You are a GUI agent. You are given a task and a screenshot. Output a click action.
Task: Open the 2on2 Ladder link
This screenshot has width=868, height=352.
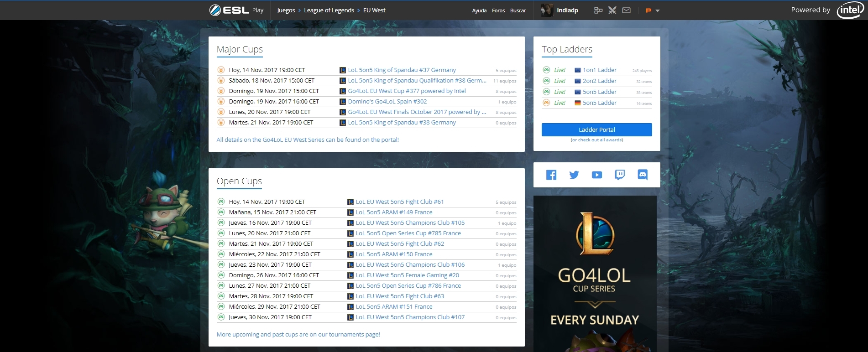600,81
